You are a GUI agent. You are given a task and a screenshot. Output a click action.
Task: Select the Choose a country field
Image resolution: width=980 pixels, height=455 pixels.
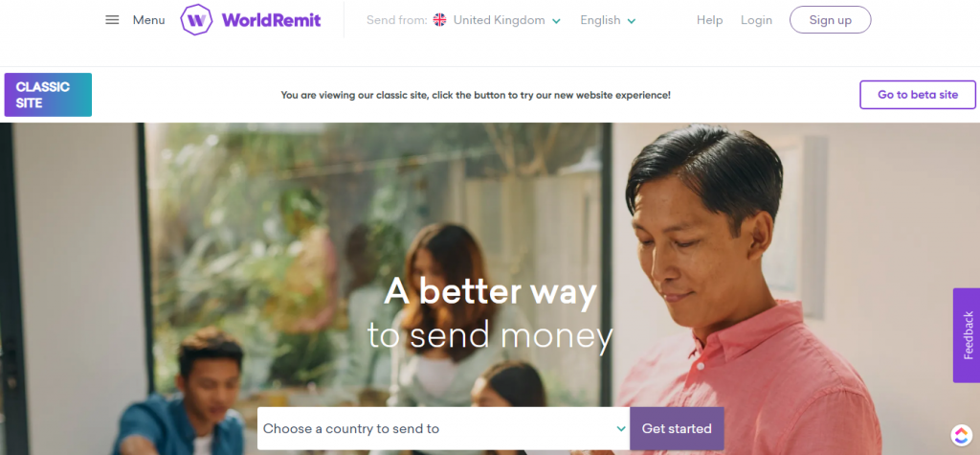point(444,429)
